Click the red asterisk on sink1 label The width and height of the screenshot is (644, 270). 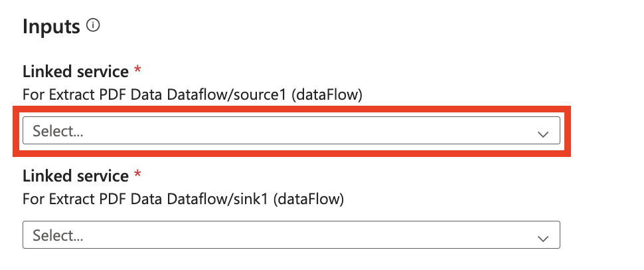point(138,175)
